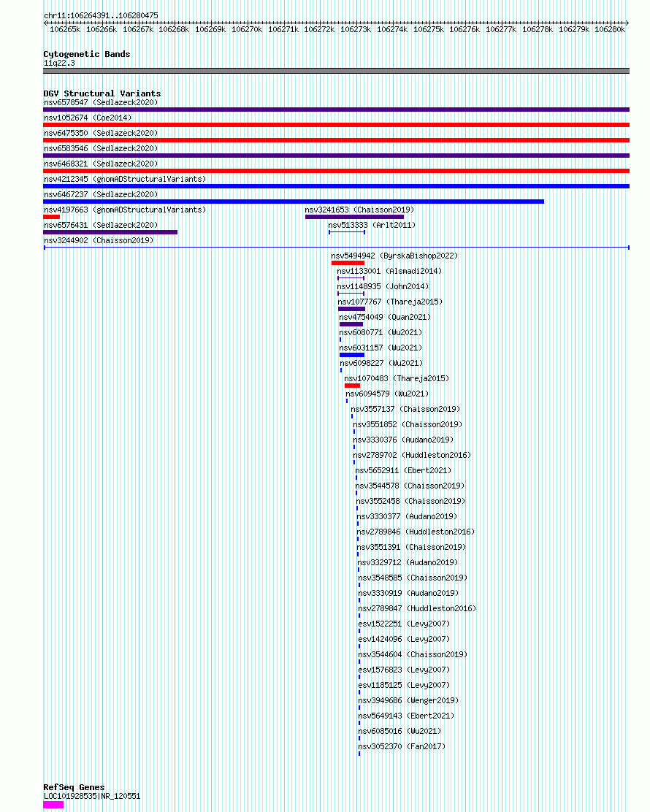Click the nsv3241653 (Chaisson2019) label
The image size is (650, 812).
[359, 210]
